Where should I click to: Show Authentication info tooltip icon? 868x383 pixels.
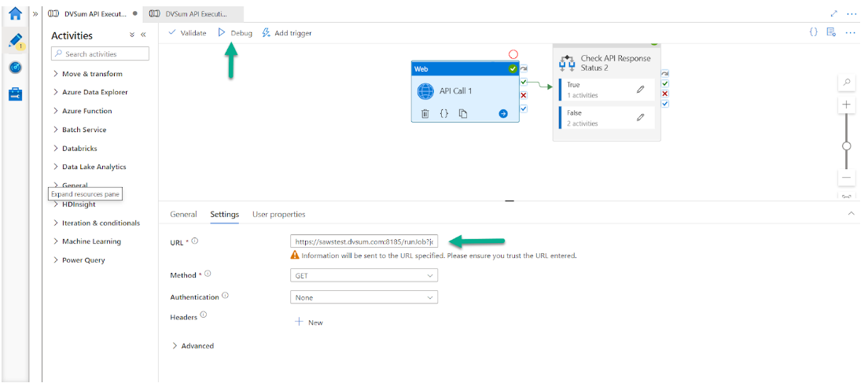pos(225,296)
